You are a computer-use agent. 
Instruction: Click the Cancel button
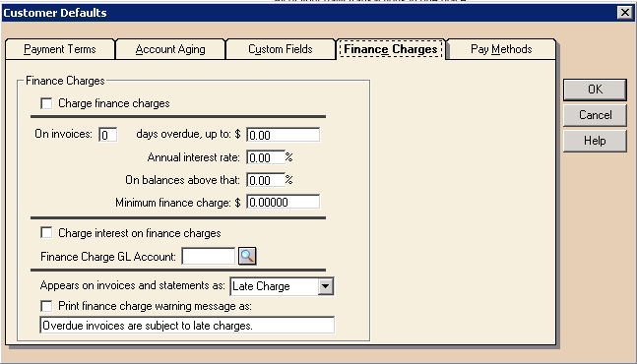595,115
